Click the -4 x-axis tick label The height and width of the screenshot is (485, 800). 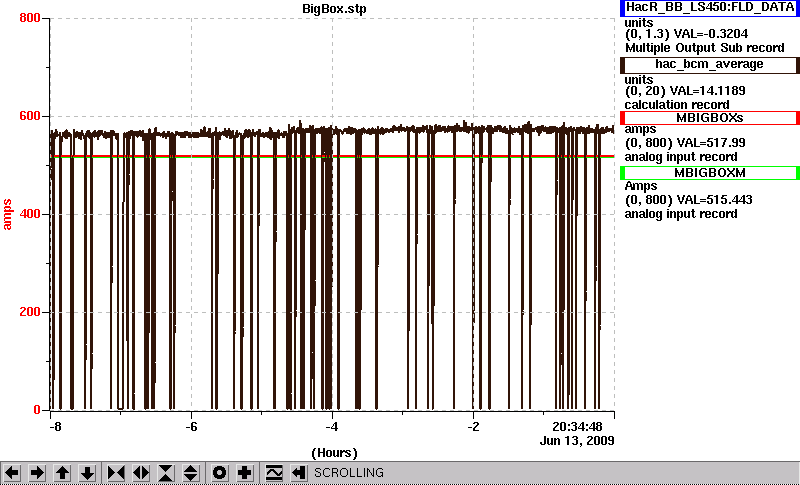click(332, 426)
